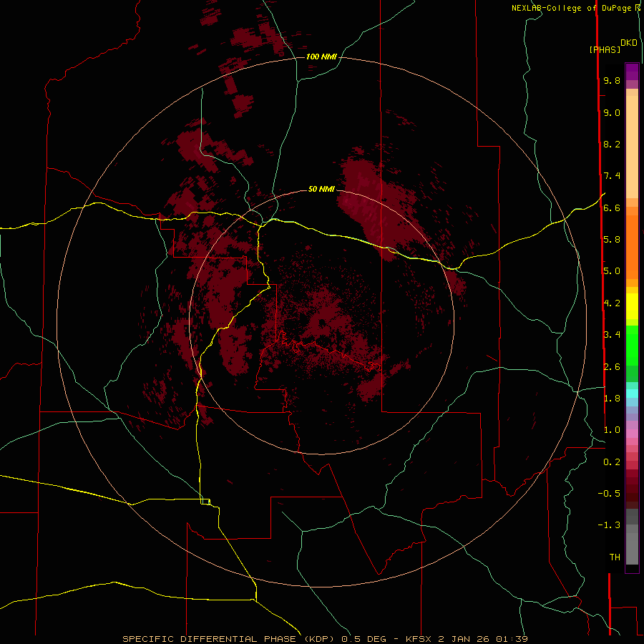Pick the purple band atop the color scale

point(632,72)
